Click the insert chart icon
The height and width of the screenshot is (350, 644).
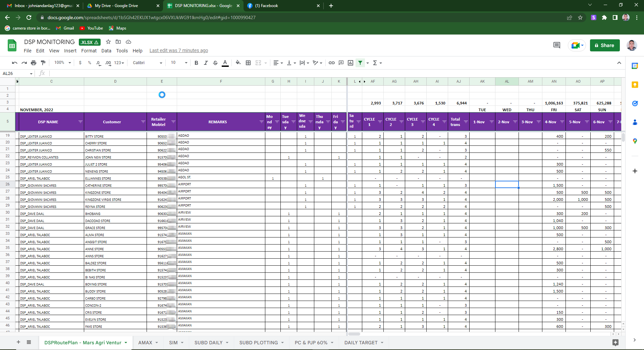[x=351, y=63]
